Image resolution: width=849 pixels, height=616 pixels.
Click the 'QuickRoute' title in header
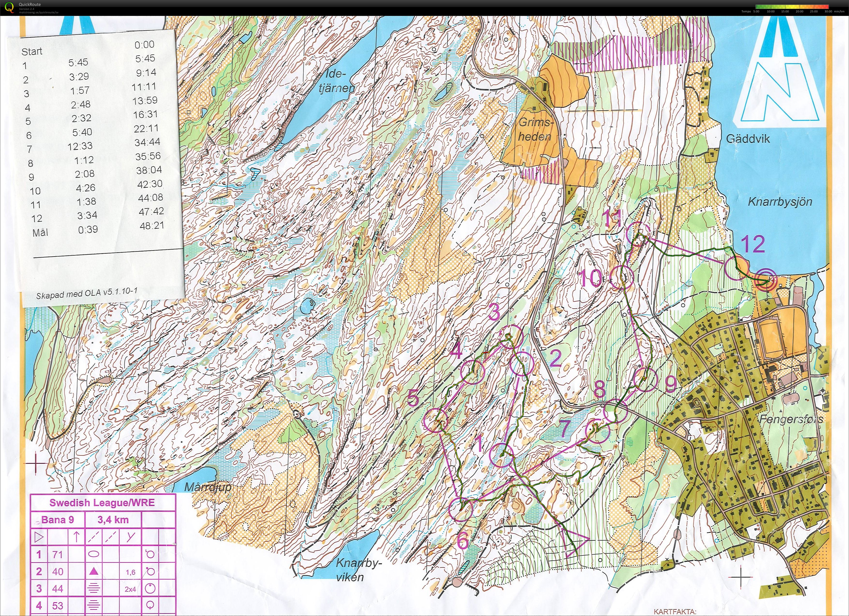pyautogui.click(x=29, y=5)
